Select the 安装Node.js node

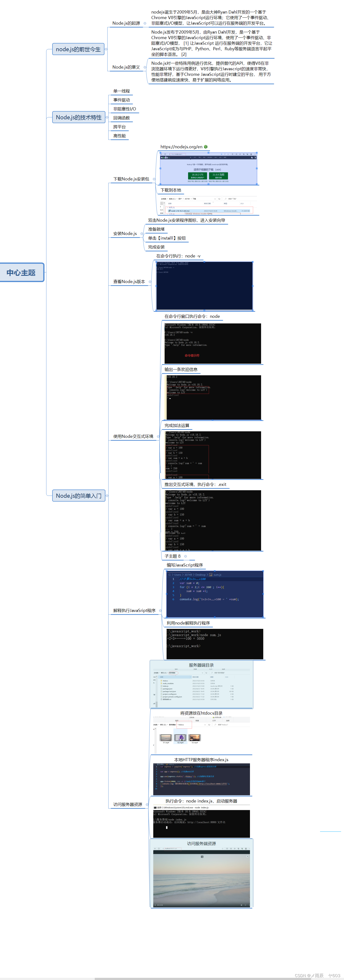click(x=125, y=234)
